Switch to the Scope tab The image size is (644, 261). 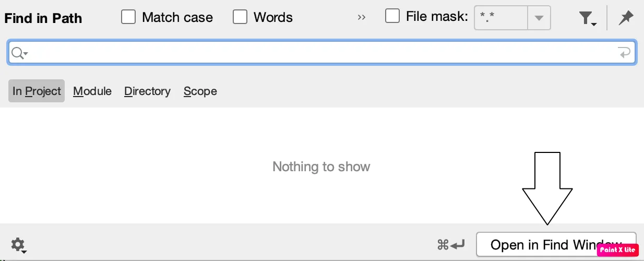coord(200,91)
